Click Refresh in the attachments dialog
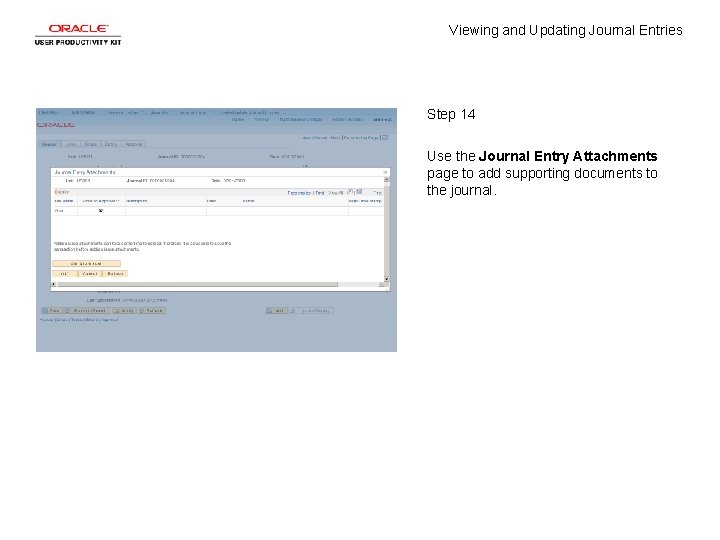Screen dimensions: 720x540 pyautogui.click(x=115, y=274)
